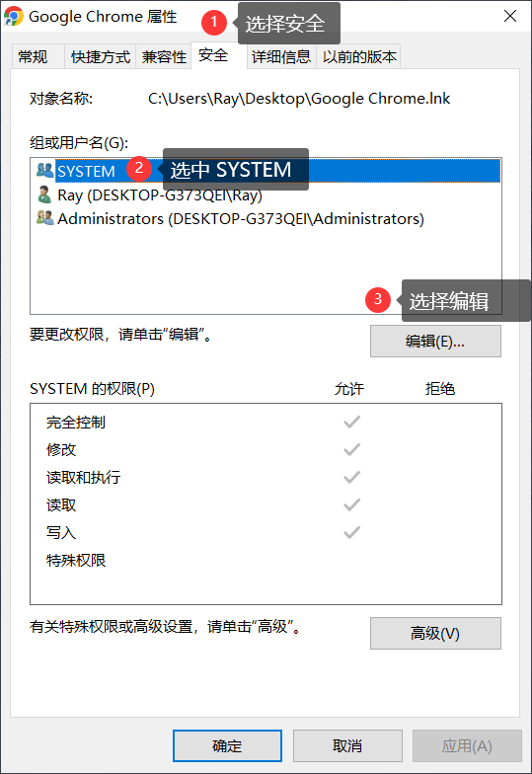Click the SYSTEM group user icon
Screen dimensions: 532x774
coord(45,171)
